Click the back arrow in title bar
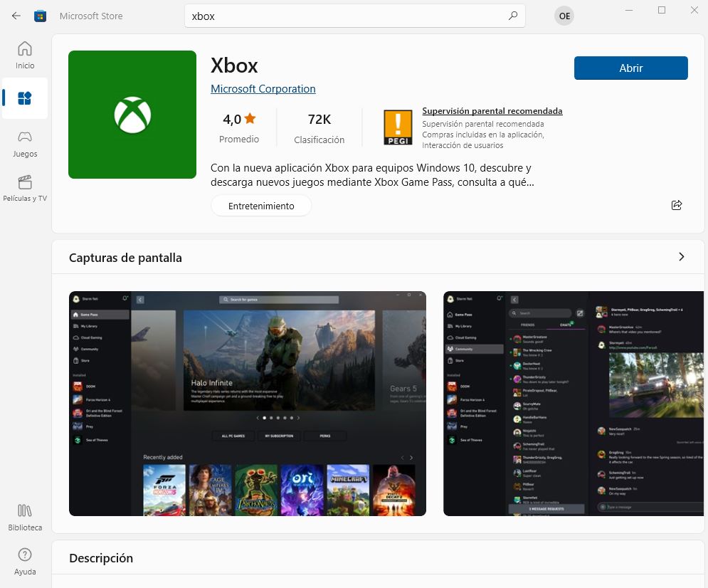708x588 pixels. click(16, 16)
